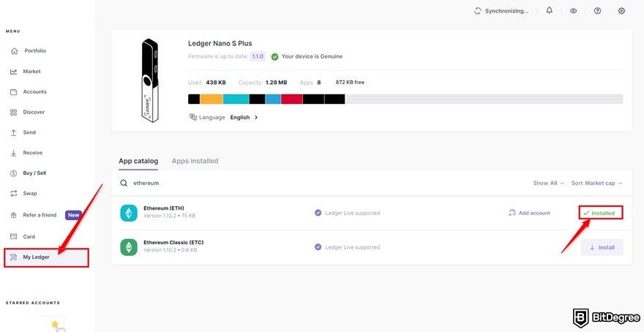644x332 pixels.
Task: Click the Ethereum (ETH) app icon
Action: (129, 213)
